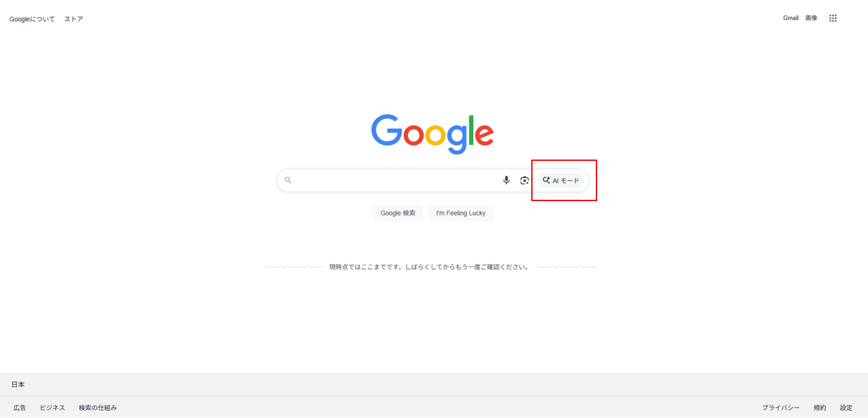The image size is (868, 418).
Task: Click the Google 検索 button
Action: point(398,213)
